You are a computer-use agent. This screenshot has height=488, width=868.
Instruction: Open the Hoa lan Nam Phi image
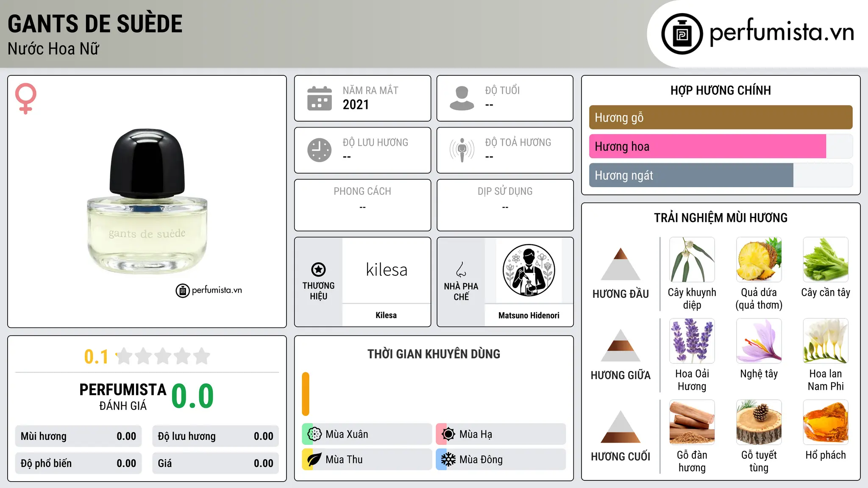coord(826,341)
